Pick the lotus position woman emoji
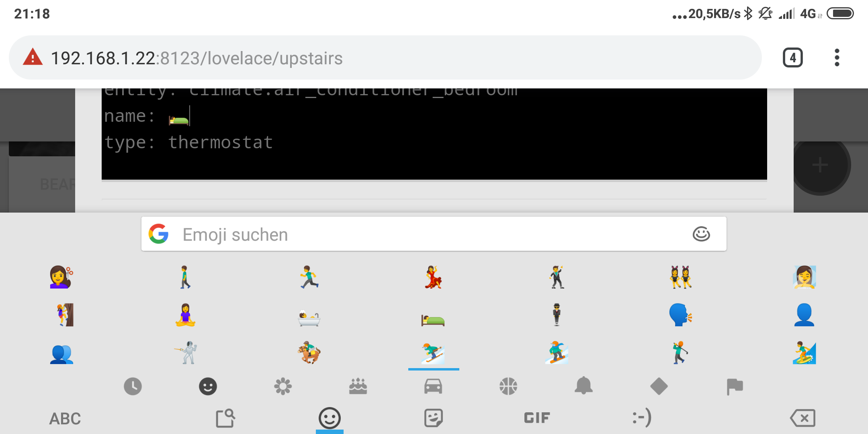 point(185,315)
